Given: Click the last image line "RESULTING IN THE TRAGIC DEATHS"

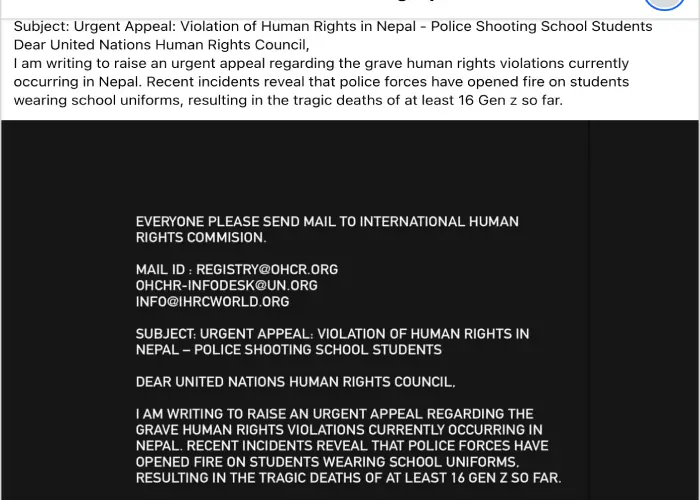Looking at the screenshot, I should [x=348, y=478].
